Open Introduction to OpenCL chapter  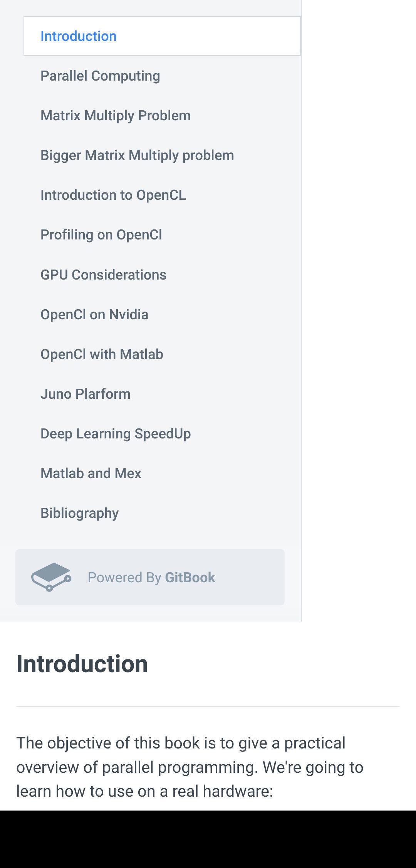tap(113, 195)
